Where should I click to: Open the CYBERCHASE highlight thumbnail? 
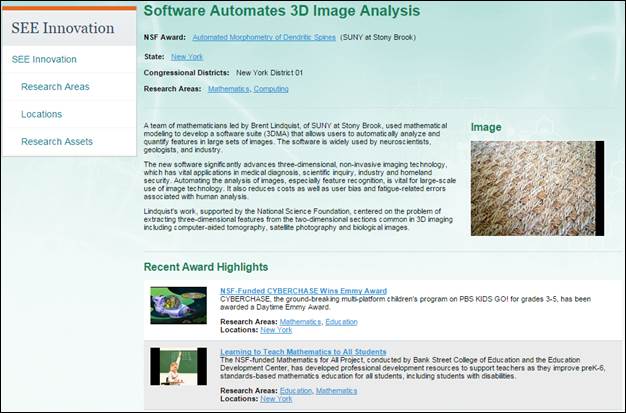pos(178,305)
